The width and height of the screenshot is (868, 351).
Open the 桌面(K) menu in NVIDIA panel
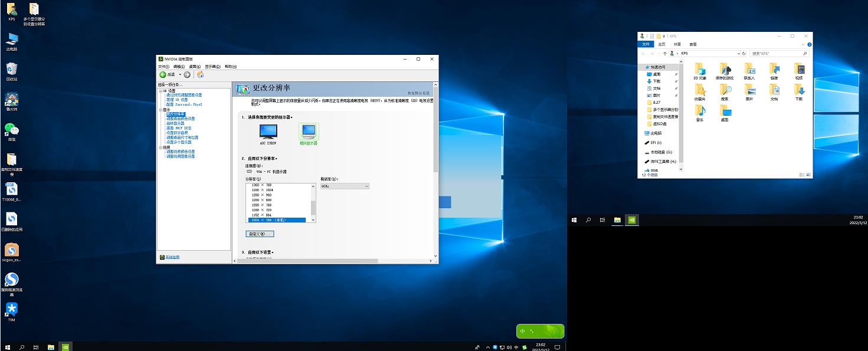click(194, 67)
